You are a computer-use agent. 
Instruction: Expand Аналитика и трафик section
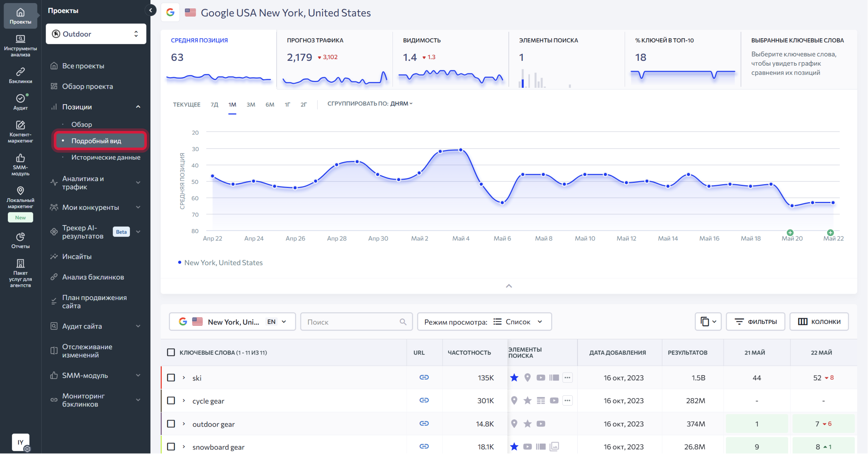pos(138,183)
